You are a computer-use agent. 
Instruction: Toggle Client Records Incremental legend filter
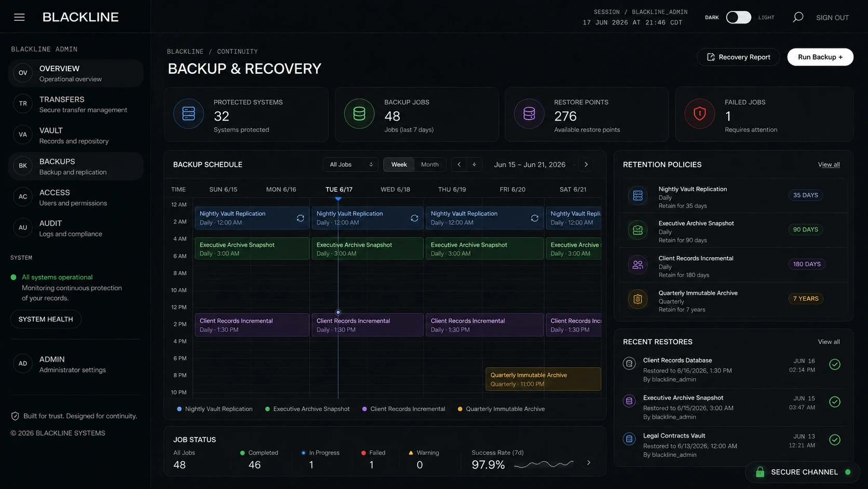coord(404,409)
